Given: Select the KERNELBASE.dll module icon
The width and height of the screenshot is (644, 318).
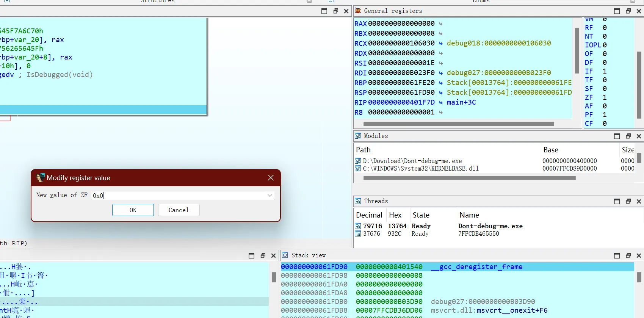Looking at the screenshot, I should [358, 169].
